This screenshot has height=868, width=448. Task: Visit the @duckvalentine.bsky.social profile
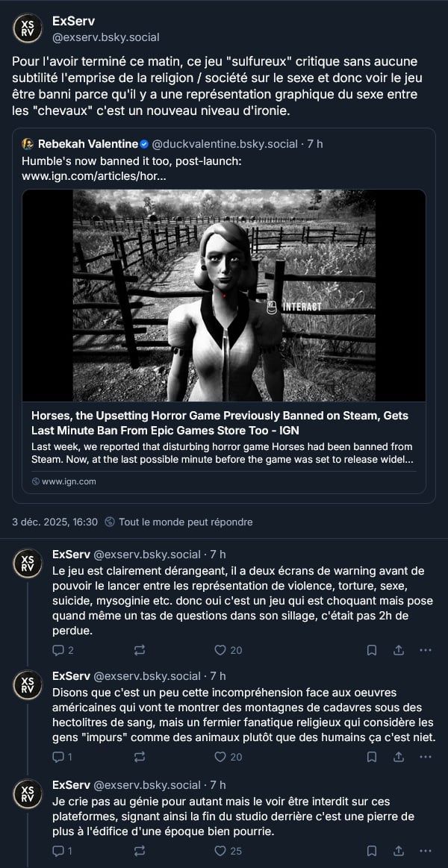225,145
